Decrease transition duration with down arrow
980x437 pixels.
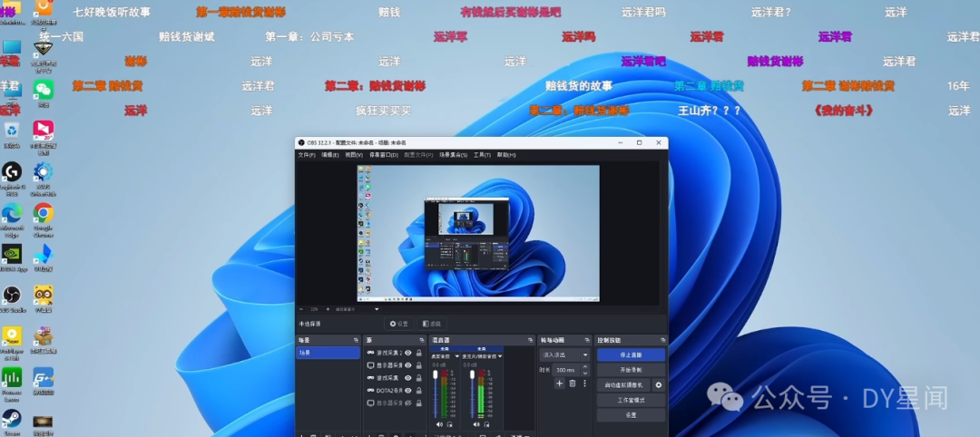pos(585,373)
